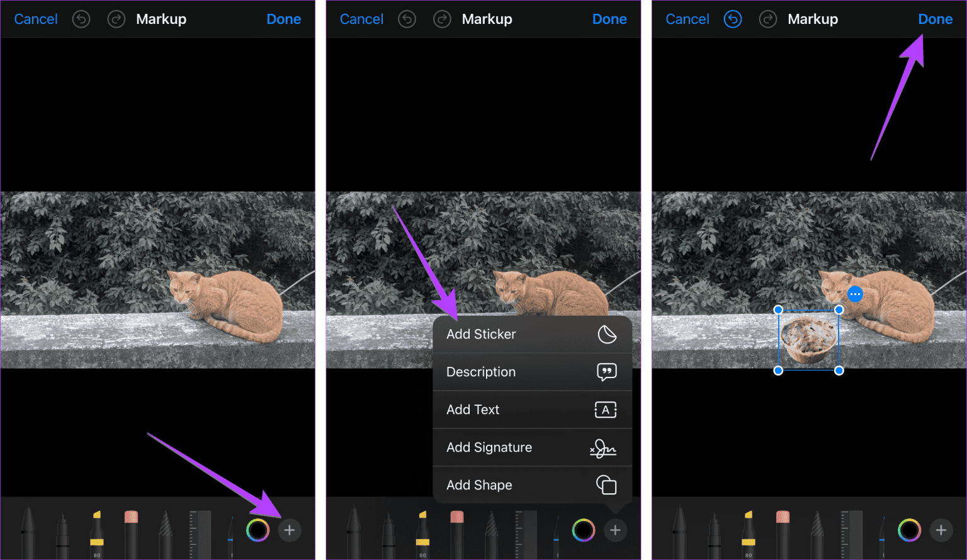Open color picker ring in first screen

257,530
